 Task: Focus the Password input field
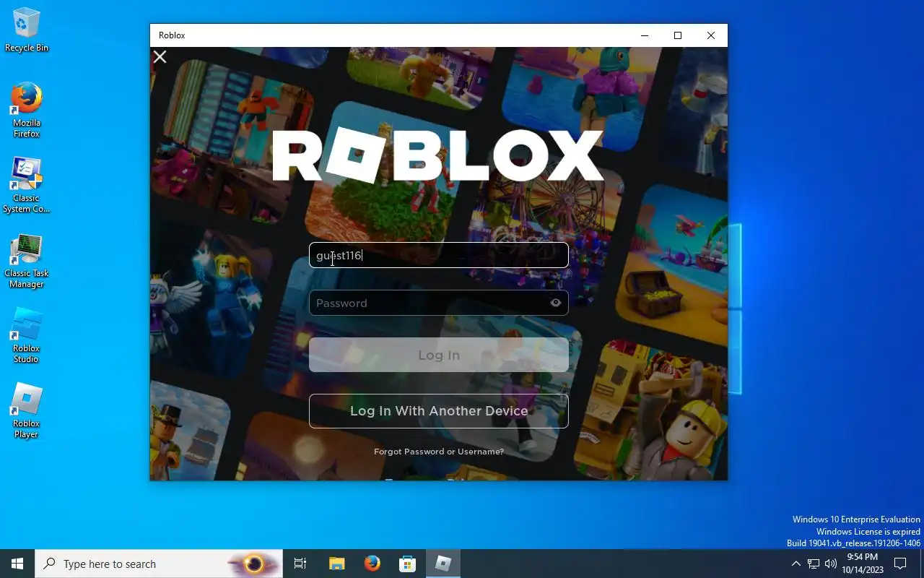click(439, 303)
